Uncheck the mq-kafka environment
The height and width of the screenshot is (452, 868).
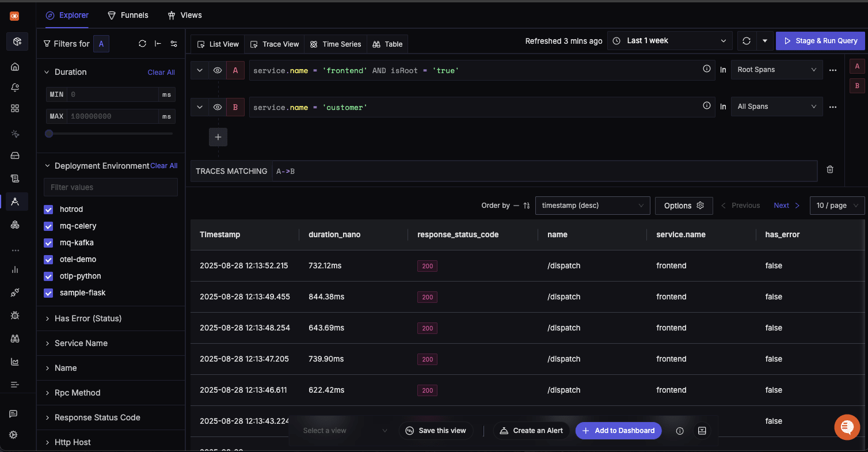[x=48, y=243]
